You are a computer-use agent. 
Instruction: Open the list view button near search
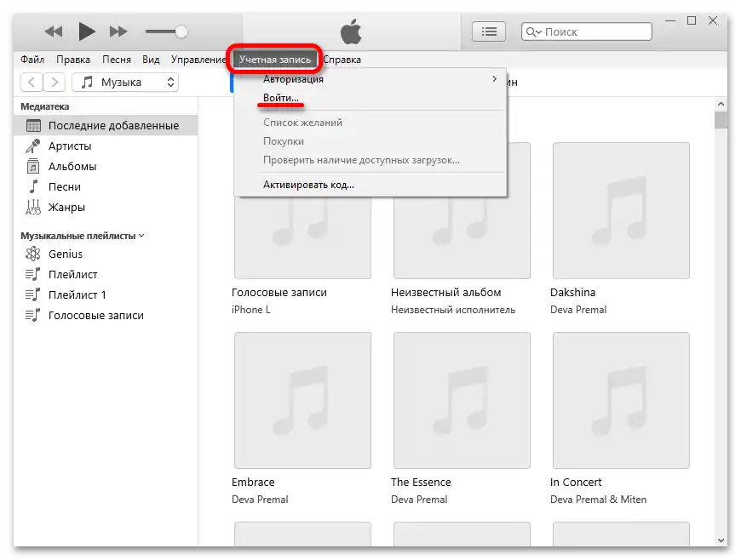coord(489,31)
